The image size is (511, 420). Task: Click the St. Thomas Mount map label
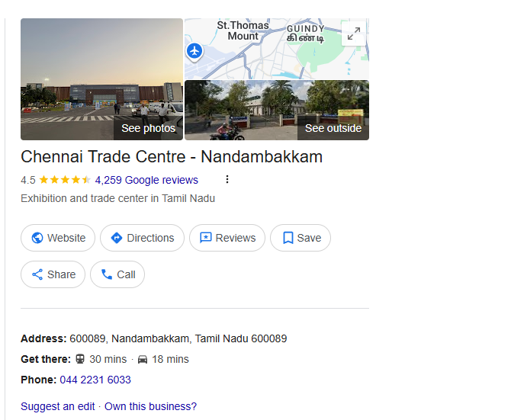pyautogui.click(x=243, y=30)
